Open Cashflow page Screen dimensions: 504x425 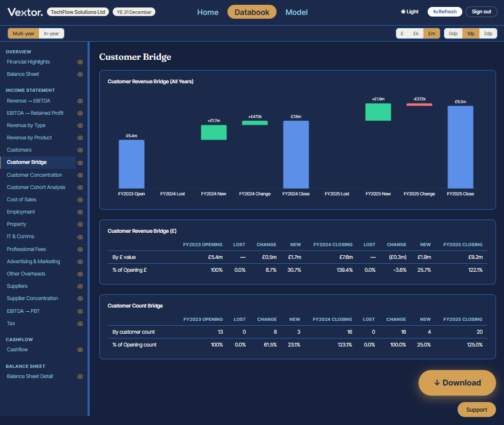pos(18,350)
